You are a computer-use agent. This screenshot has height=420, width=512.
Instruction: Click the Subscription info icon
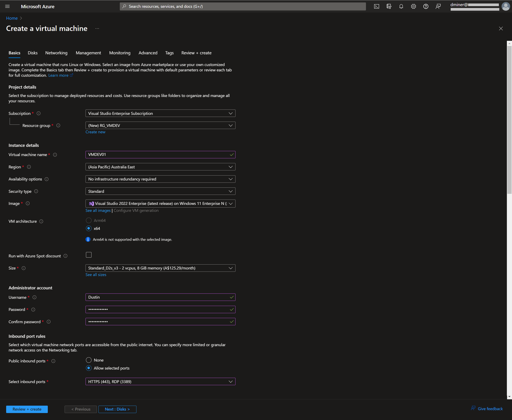39,113
